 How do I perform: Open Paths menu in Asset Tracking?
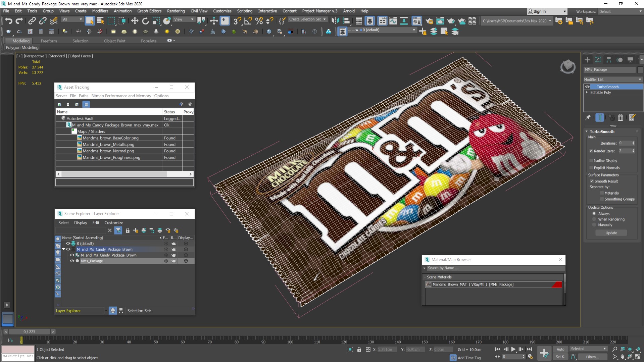(84, 96)
